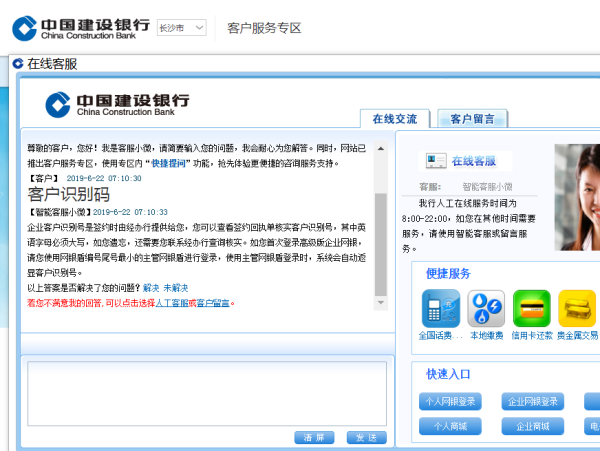Click the 发送 button
The image size is (600, 451).
367,438
